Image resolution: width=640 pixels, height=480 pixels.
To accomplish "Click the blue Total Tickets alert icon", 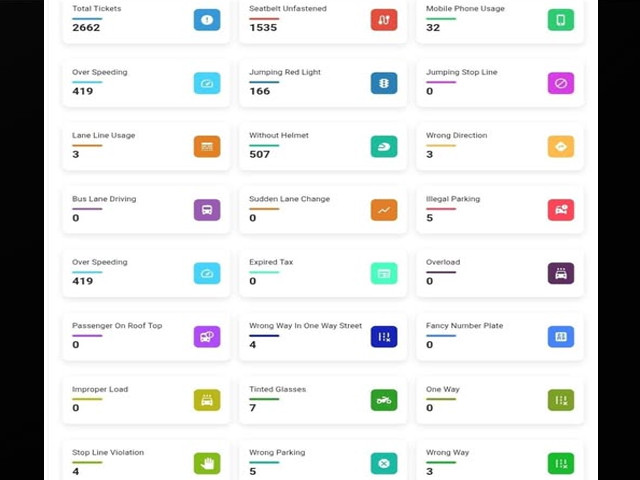I will point(207,19).
